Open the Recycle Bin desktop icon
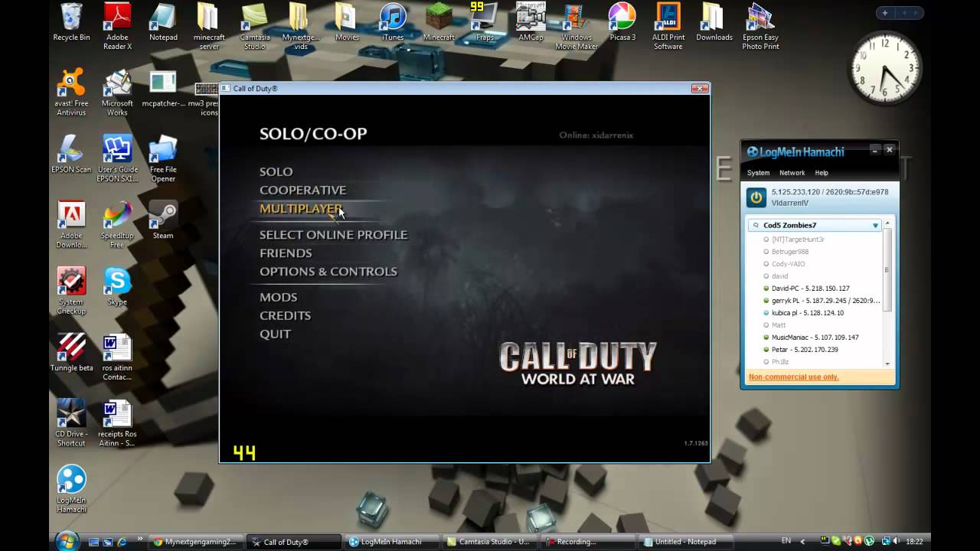Image resolution: width=980 pixels, height=551 pixels. (71, 23)
